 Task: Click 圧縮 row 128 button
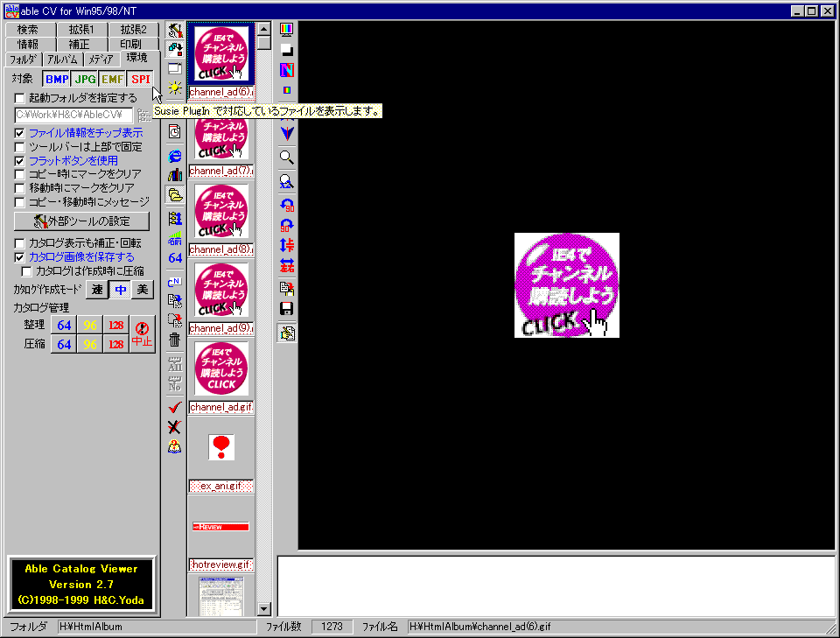click(x=116, y=344)
